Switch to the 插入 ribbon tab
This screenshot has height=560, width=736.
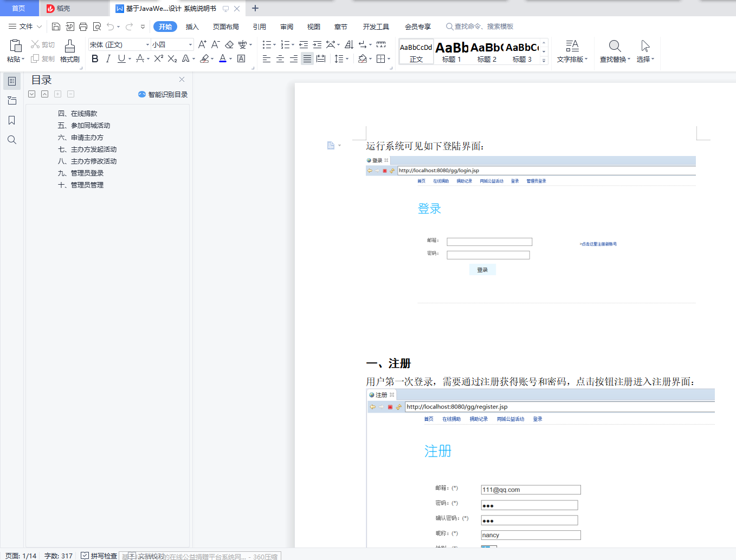(x=192, y=27)
